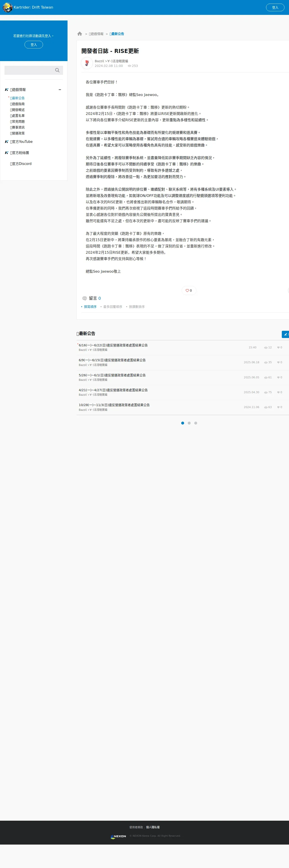Click the blue pencil write button
289x868 pixels.
point(285,334)
